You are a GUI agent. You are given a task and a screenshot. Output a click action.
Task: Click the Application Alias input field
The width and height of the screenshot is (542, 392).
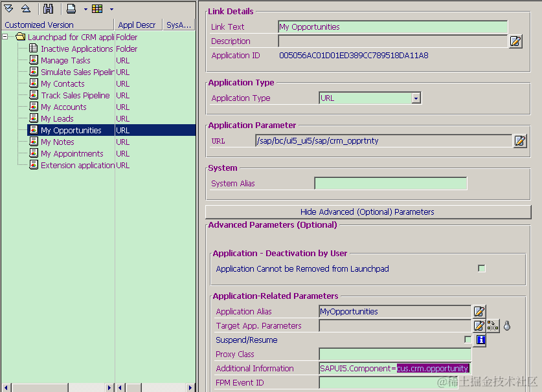[395, 312]
